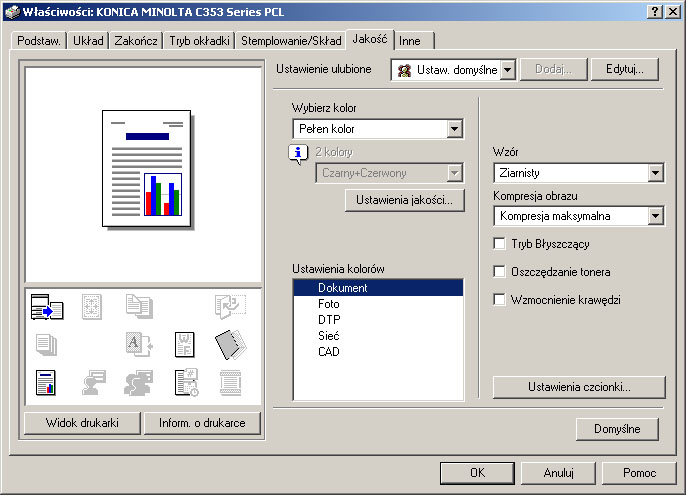Click the favorite setting icon beside Ustaw. domyślne
This screenshot has width=686, height=495.
pos(404,70)
